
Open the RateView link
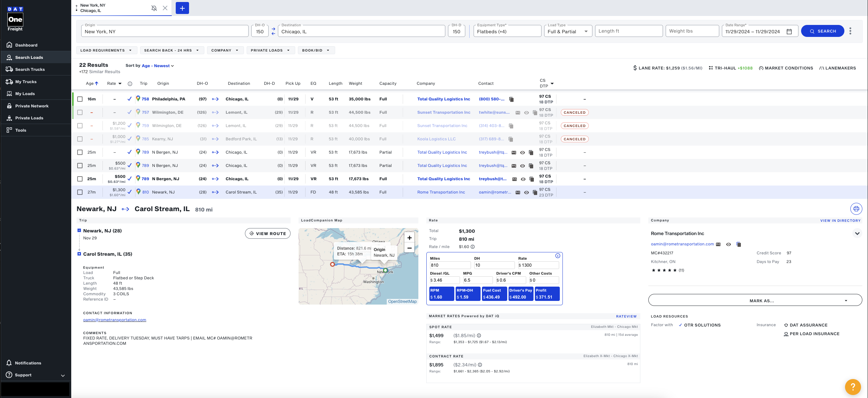pyautogui.click(x=626, y=316)
